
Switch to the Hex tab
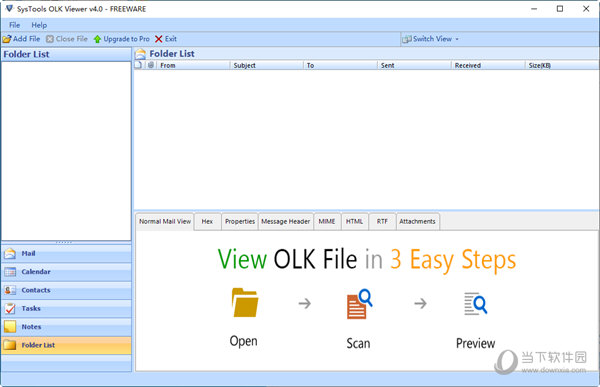207,221
